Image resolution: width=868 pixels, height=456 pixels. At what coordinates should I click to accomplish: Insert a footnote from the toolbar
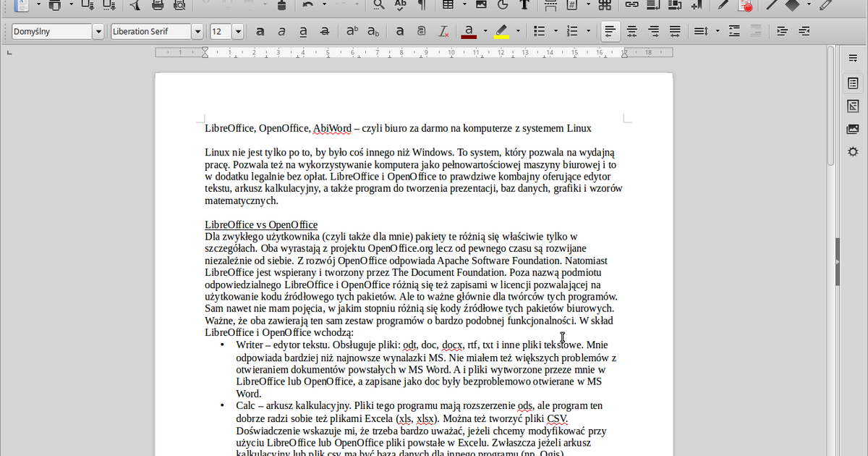653,5
